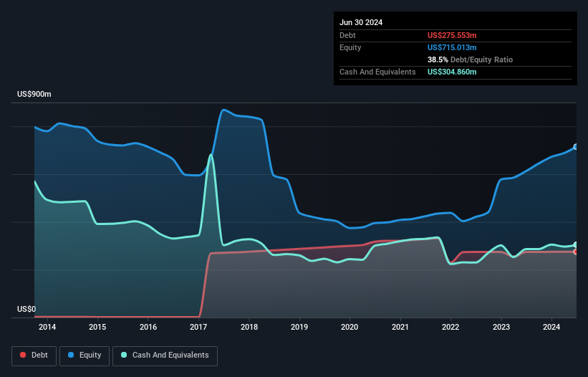
Task: Click the US$0 y-axis label
Action: (26, 309)
